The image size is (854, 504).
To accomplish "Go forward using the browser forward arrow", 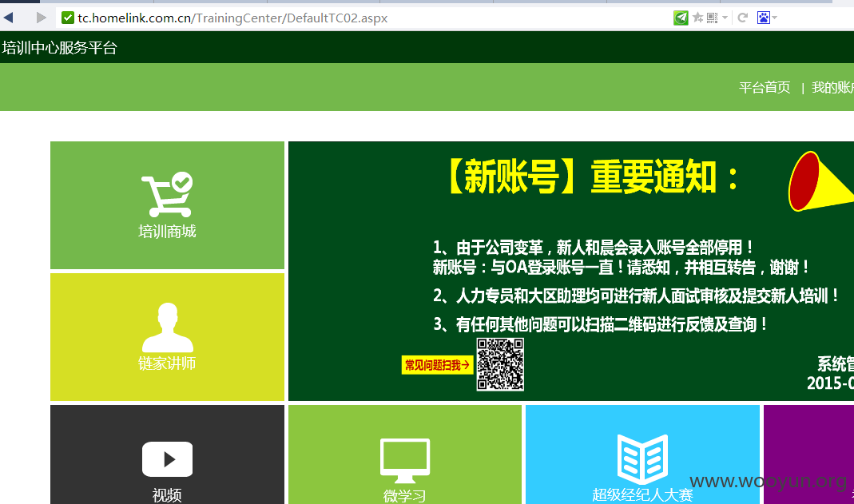I will pos(41,18).
